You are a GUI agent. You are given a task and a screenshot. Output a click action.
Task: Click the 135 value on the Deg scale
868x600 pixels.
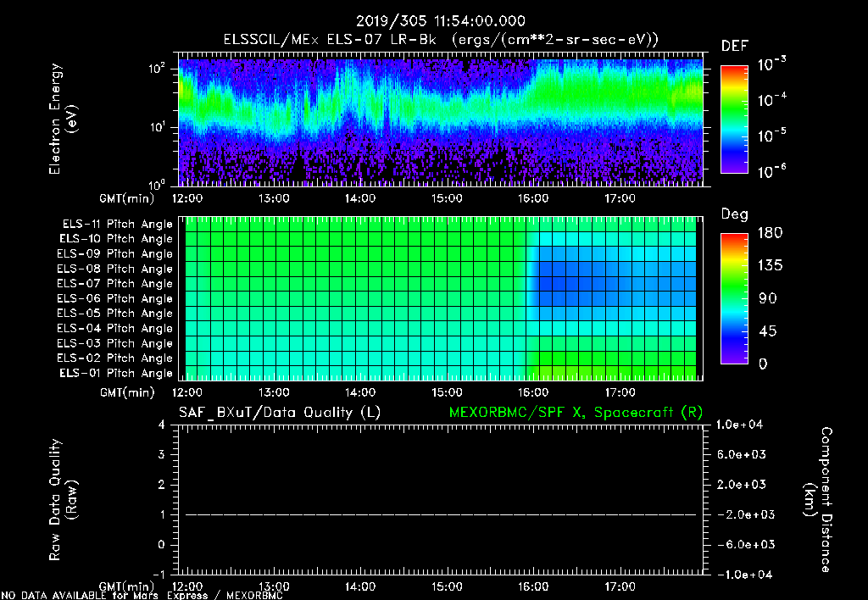click(x=770, y=265)
